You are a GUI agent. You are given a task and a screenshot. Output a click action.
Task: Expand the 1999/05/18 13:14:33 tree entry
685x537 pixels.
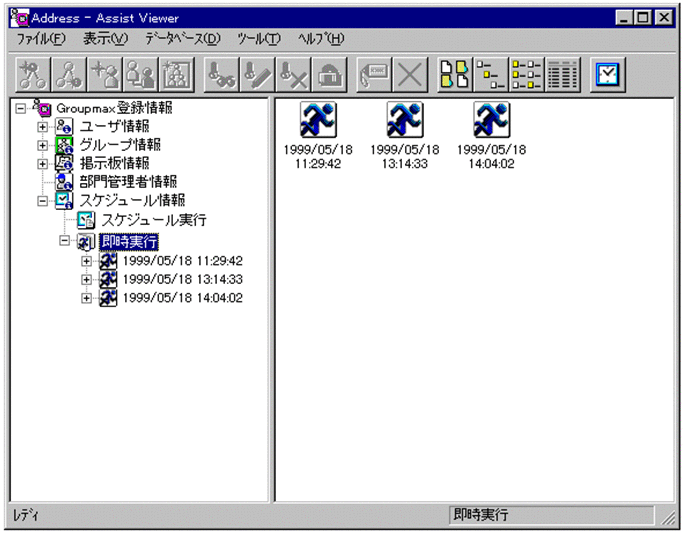coord(86,280)
